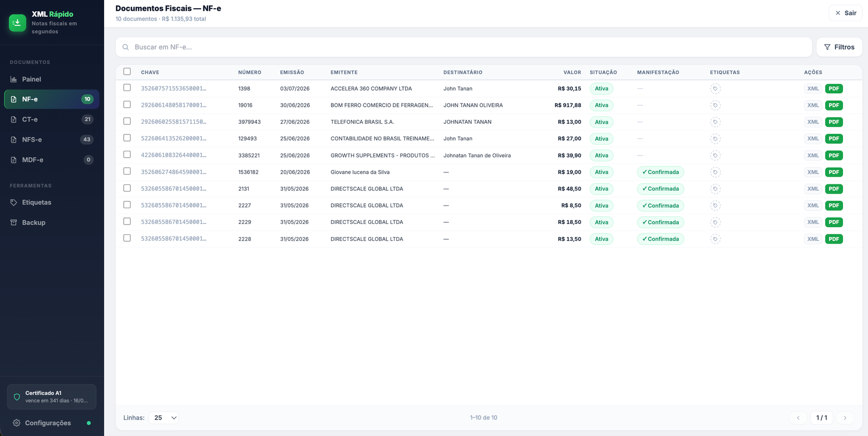The image size is (868, 436).
Task: Click the XML Rápido download logo icon
Action: coord(17,23)
